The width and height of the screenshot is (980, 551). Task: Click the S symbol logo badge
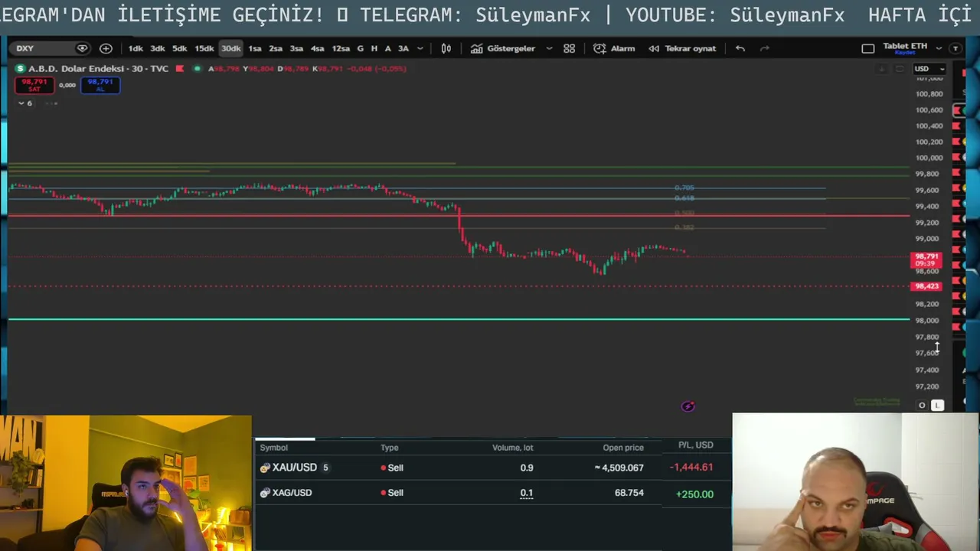20,69
